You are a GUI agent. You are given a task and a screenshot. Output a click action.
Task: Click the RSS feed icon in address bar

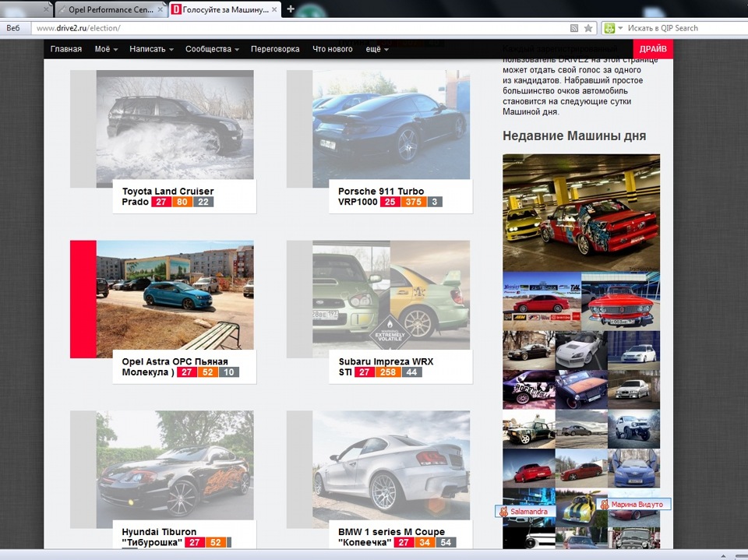(x=574, y=28)
